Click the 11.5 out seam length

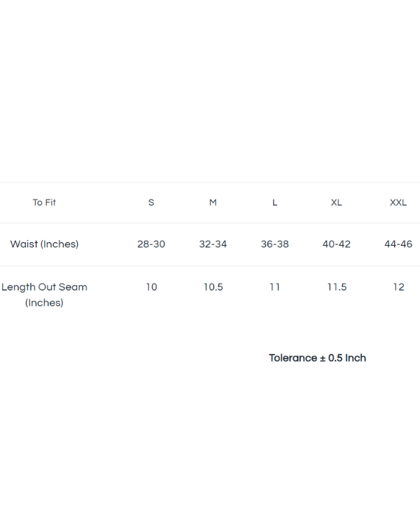click(337, 287)
